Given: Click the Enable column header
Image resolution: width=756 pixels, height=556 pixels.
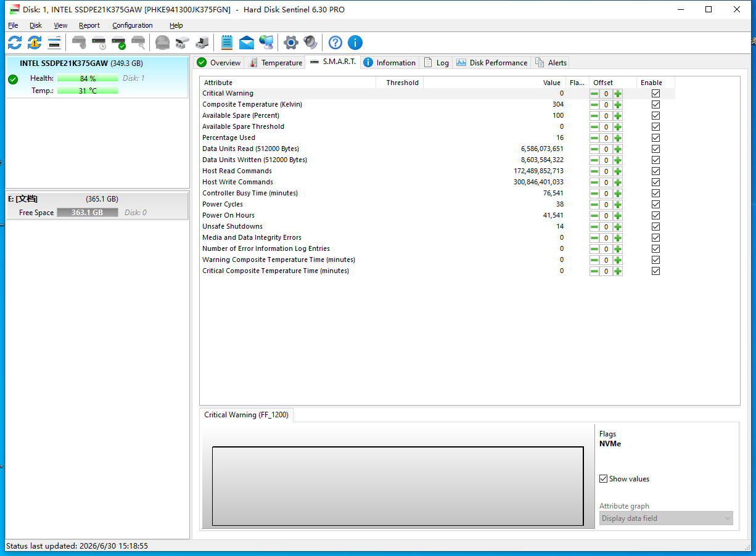Looking at the screenshot, I should tap(655, 83).
